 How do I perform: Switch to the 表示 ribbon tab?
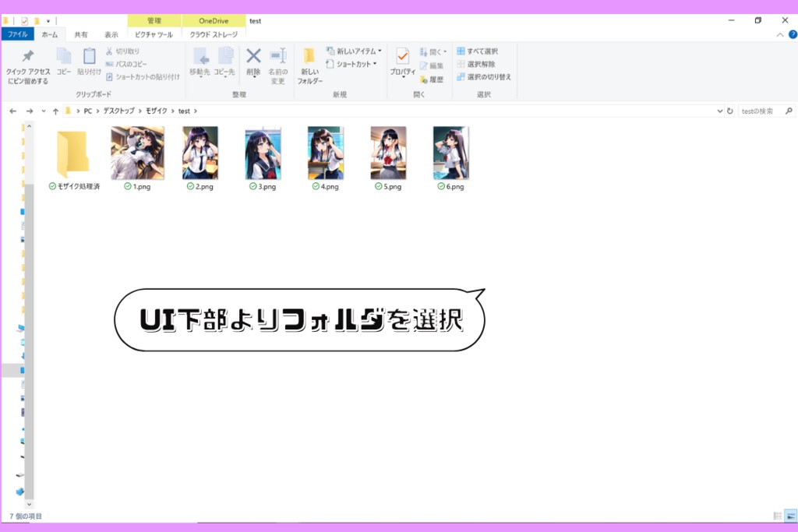point(111,34)
